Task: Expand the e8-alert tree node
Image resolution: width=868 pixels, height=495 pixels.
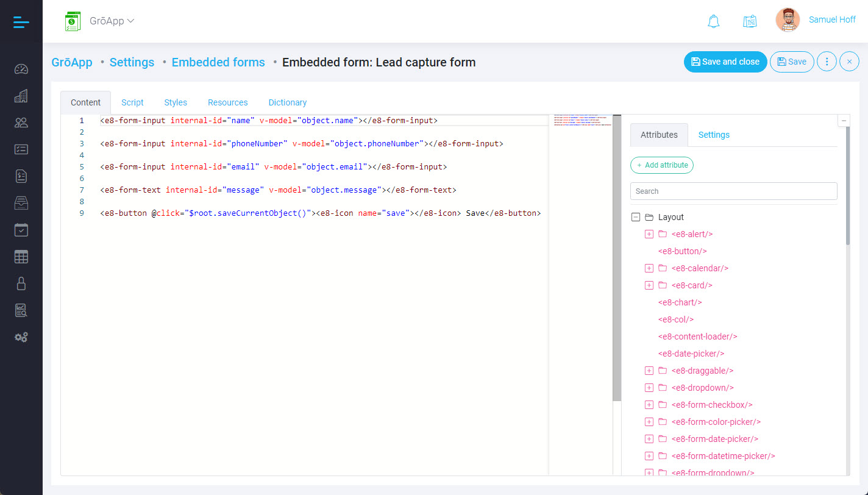Action: pyautogui.click(x=649, y=234)
